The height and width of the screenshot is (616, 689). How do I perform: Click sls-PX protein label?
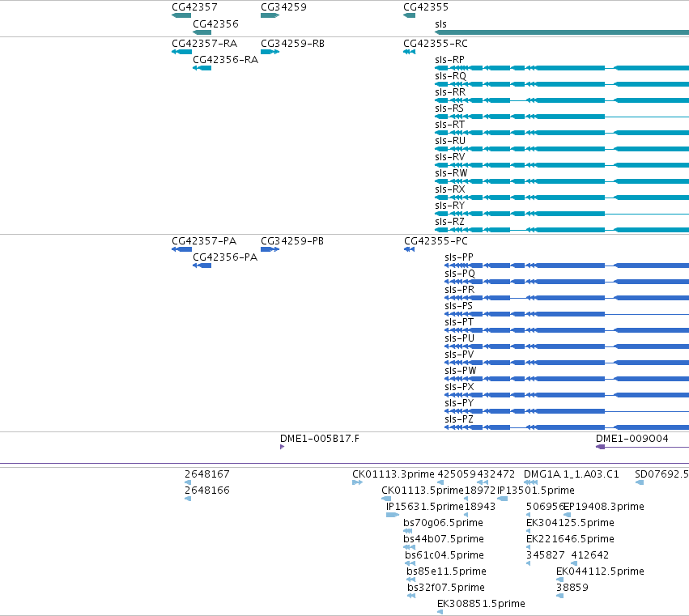[x=459, y=387]
